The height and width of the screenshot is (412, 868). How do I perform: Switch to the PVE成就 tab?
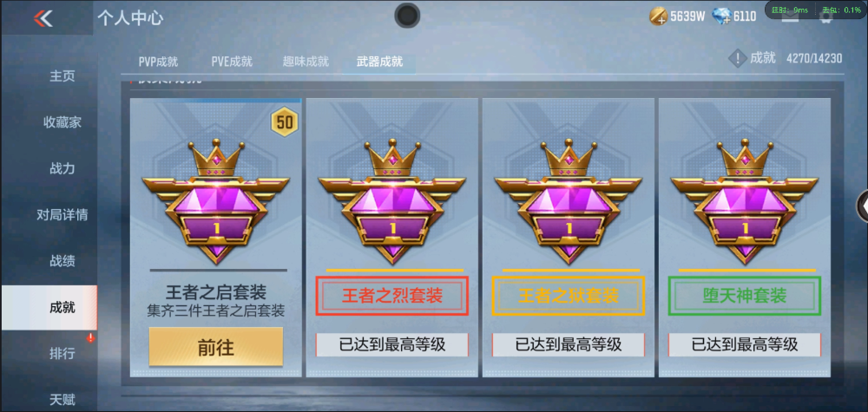tap(232, 62)
